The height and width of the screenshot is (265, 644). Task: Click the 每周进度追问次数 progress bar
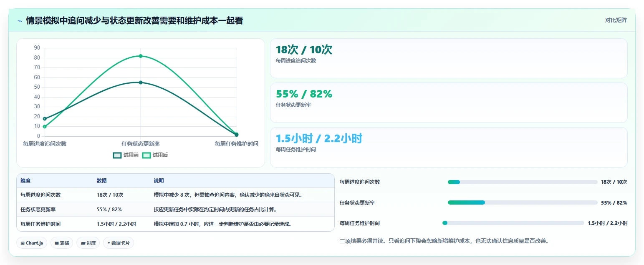tap(523, 182)
